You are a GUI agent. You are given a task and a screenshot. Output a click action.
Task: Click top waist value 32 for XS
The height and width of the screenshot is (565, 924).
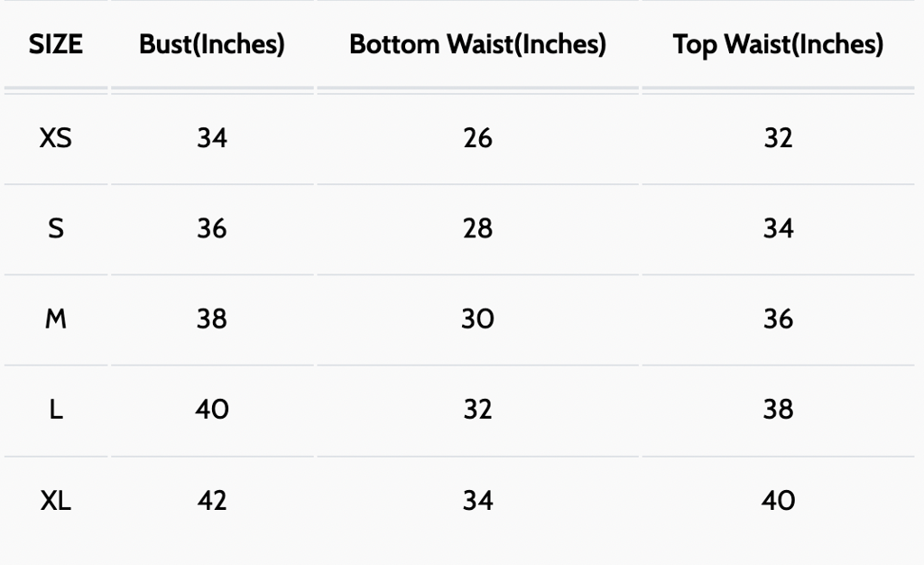click(x=778, y=138)
